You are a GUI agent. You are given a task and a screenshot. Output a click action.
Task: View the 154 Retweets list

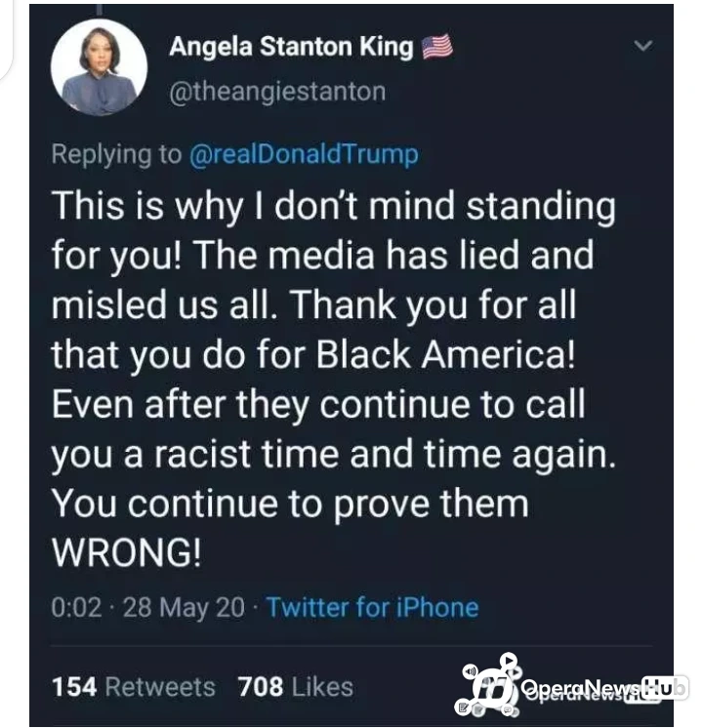(x=134, y=686)
